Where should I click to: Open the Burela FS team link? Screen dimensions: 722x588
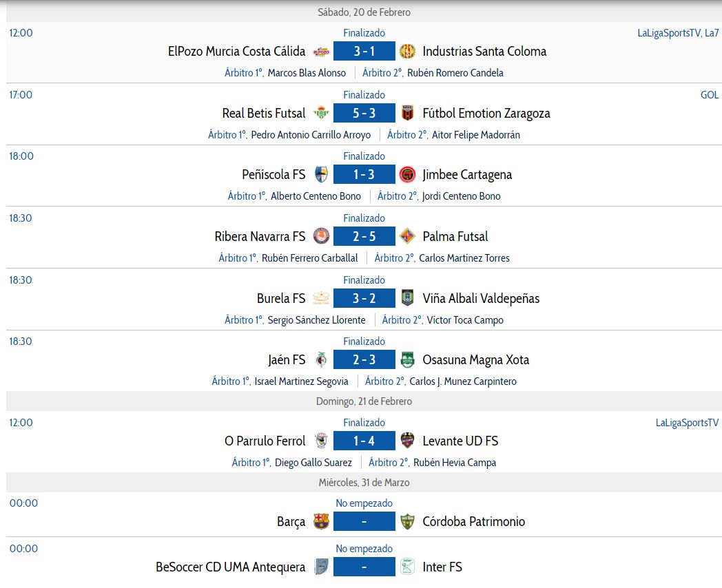coord(281,299)
